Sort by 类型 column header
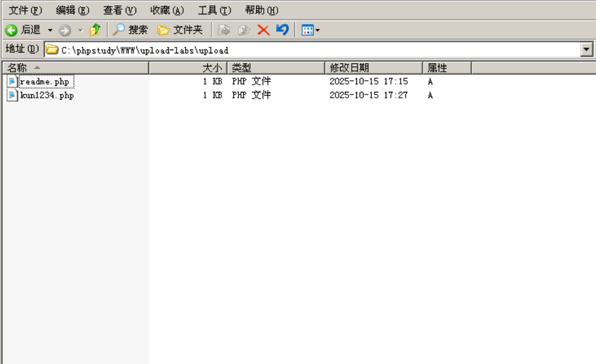Screen dimensions: 596x364 [276, 68]
